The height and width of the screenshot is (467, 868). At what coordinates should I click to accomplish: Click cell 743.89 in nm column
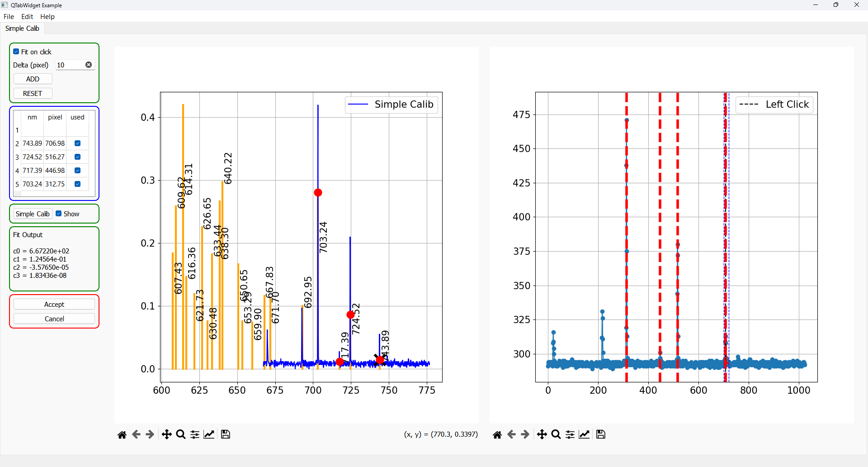32,143
